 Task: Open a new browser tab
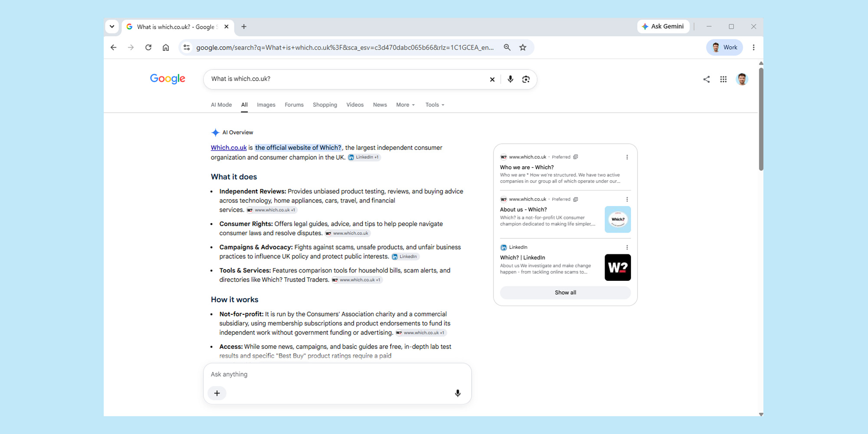pyautogui.click(x=244, y=26)
